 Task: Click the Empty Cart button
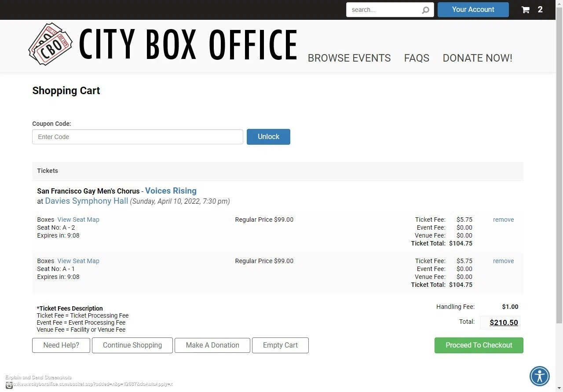pos(280,345)
